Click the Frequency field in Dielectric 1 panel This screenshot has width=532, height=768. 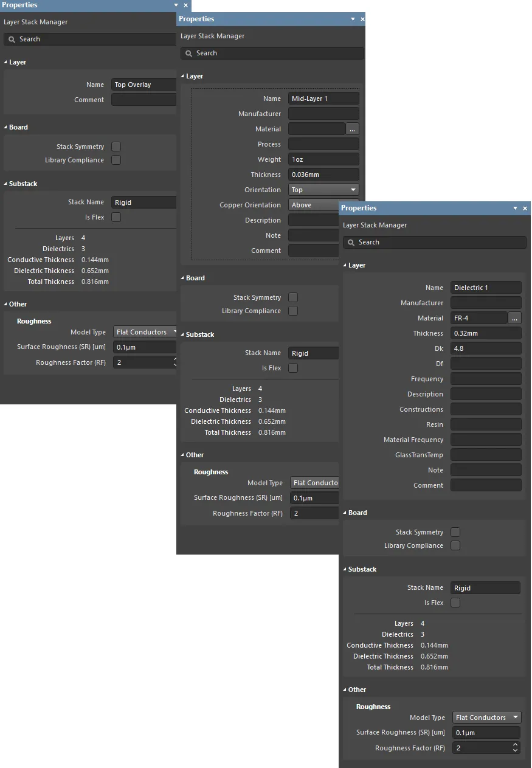pyautogui.click(x=486, y=379)
